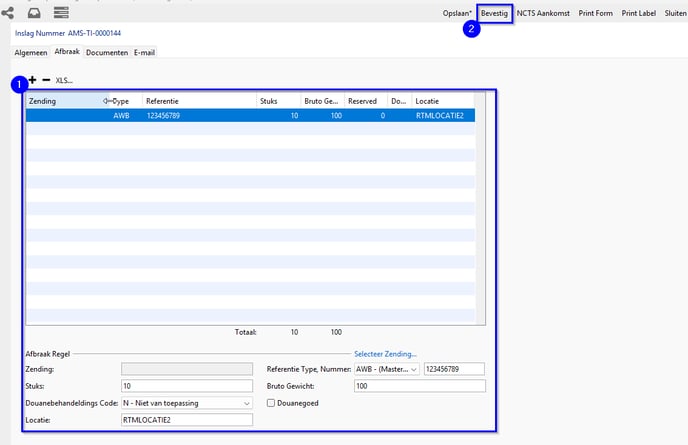Click the Bevestig button
Image resolution: width=688 pixels, height=445 pixels.
[x=494, y=13]
